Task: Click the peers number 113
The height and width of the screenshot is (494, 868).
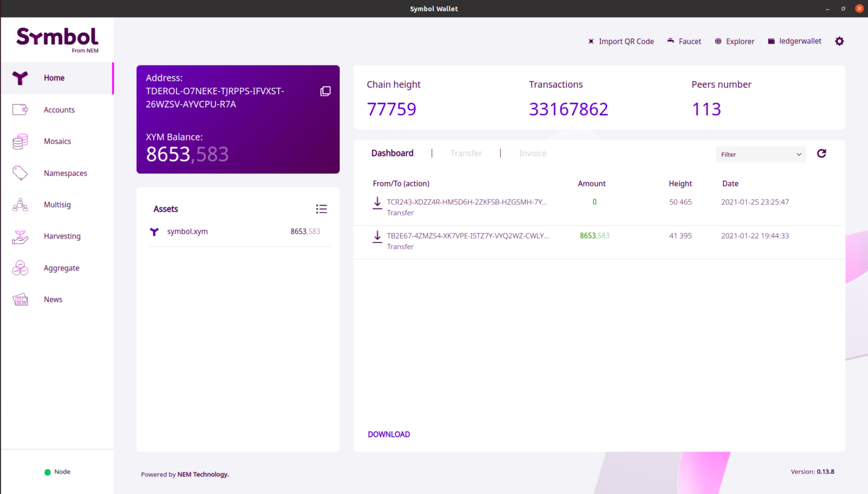Action: coord(706,109)
